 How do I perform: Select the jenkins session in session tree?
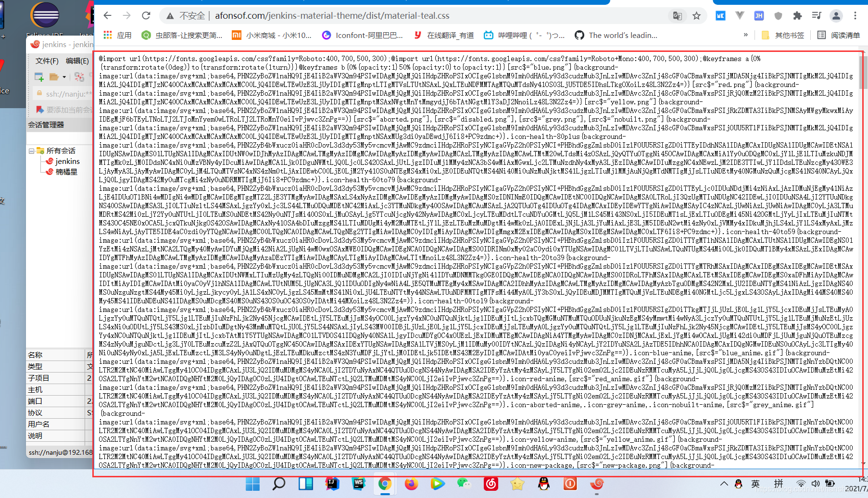(63, 162)
